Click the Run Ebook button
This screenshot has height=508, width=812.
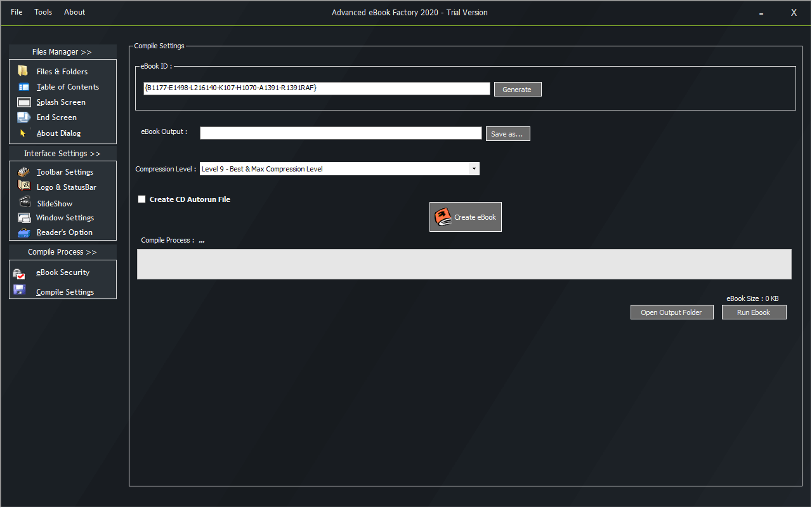[754, 312]
